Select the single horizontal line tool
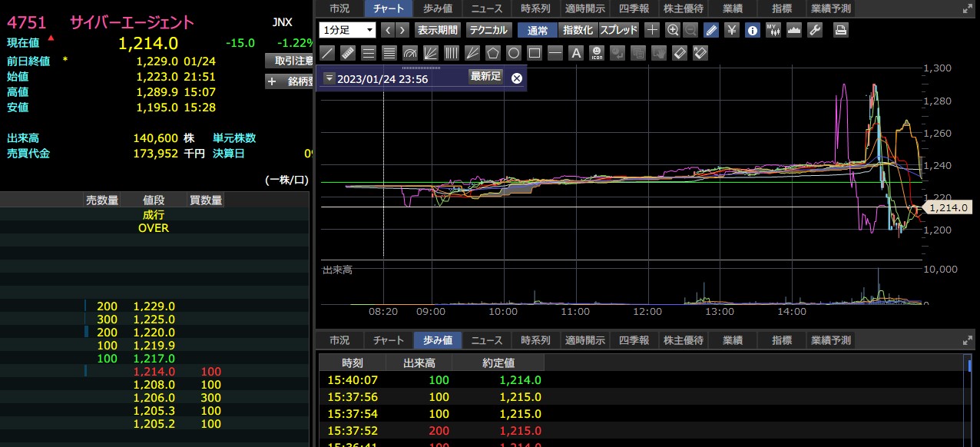 (555, 53)
